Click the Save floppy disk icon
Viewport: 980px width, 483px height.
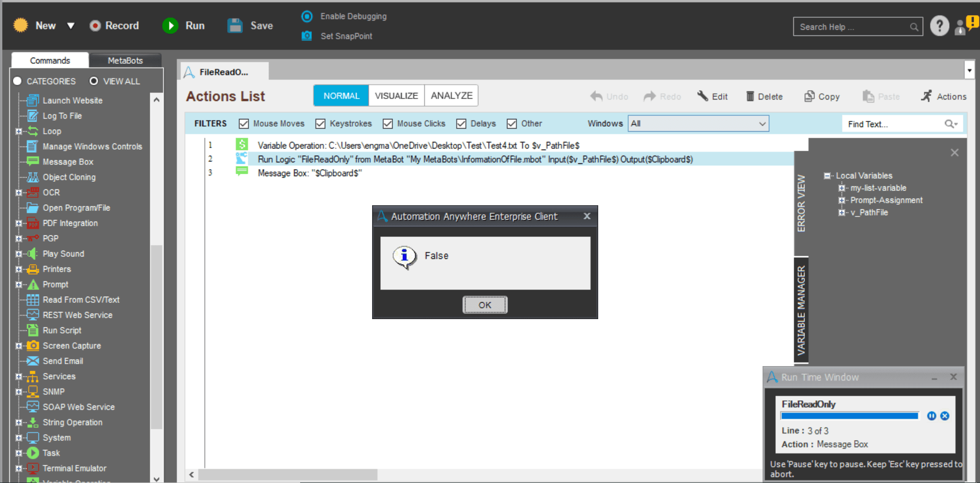tap(235, 26)
